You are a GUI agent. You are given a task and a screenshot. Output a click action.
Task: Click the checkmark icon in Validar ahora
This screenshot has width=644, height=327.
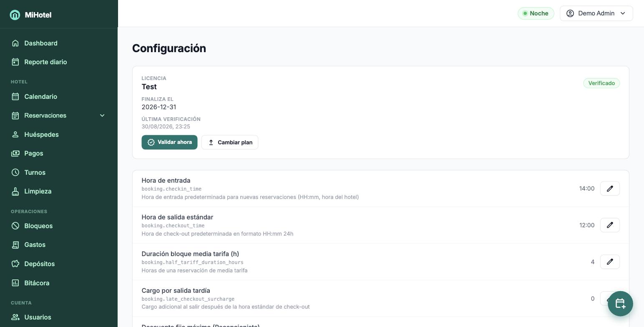tap(151, 142)
